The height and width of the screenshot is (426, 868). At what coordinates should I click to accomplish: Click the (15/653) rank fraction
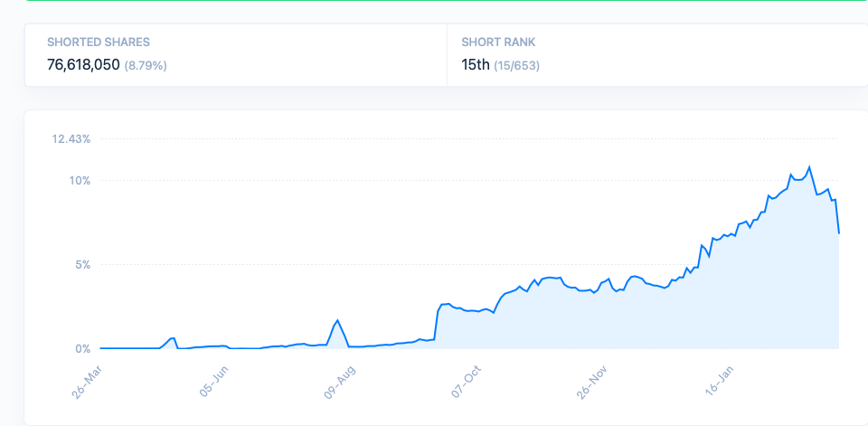click(x=516, y=66)
